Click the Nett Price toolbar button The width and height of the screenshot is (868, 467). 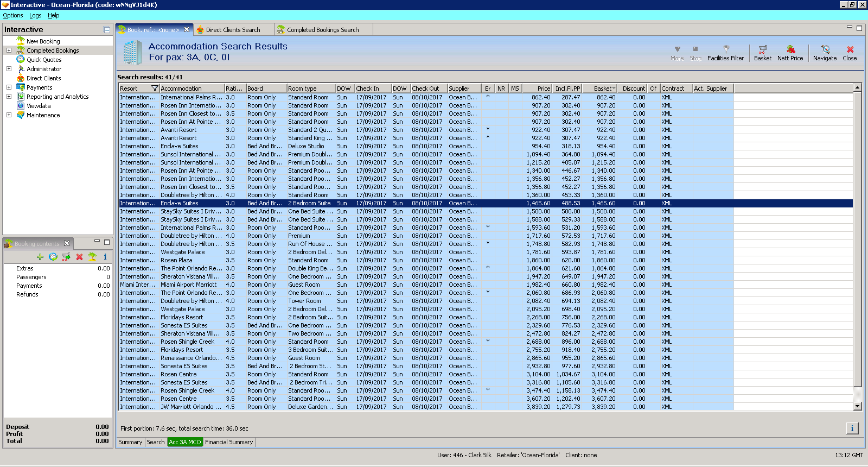tap(790, 53)
